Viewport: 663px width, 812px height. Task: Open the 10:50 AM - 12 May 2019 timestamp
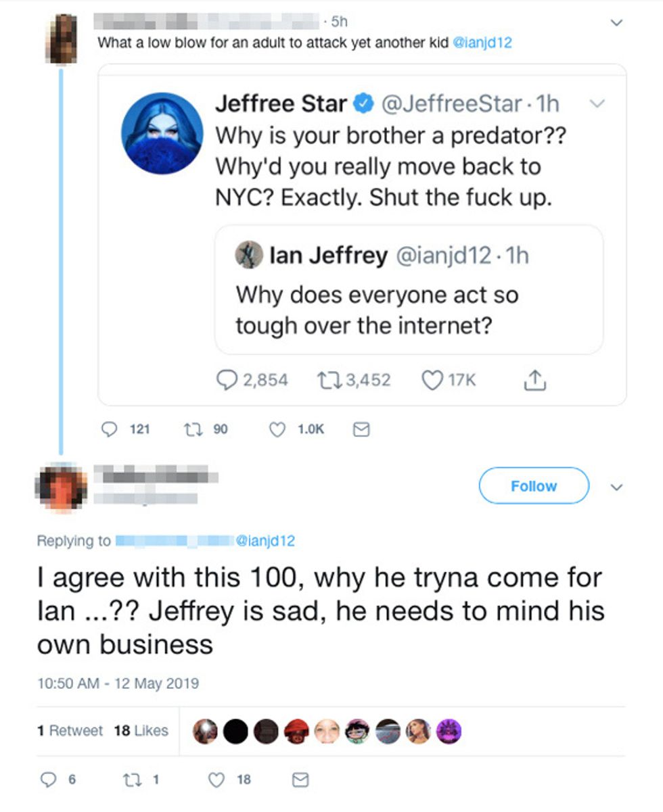[x=118, y=683]
